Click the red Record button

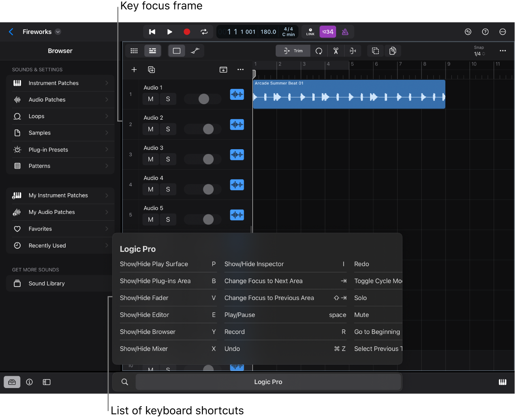pyautogui.click(x=187, y=32)
